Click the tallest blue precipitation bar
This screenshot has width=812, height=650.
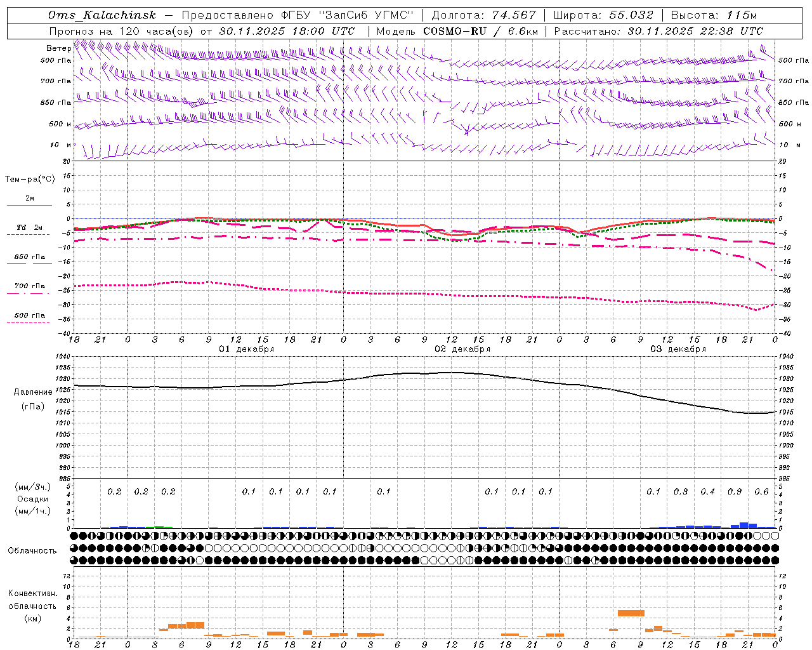(x=744, y=525)
